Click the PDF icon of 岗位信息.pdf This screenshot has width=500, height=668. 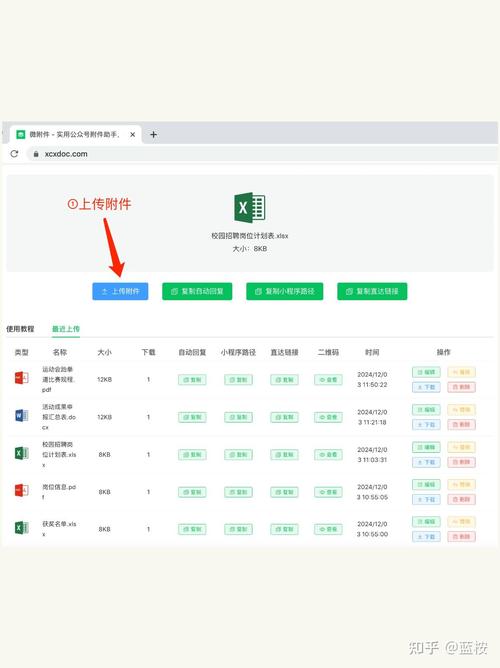21,490
